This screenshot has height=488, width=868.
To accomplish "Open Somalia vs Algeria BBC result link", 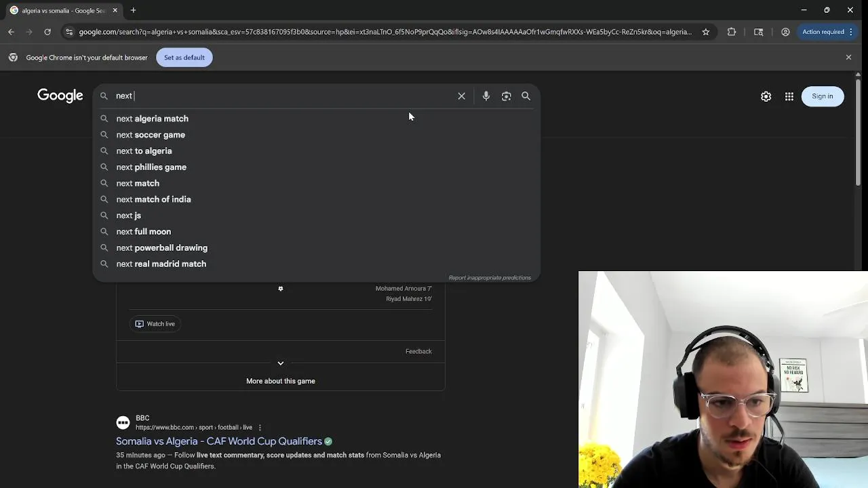I will (x=219, y=441).
